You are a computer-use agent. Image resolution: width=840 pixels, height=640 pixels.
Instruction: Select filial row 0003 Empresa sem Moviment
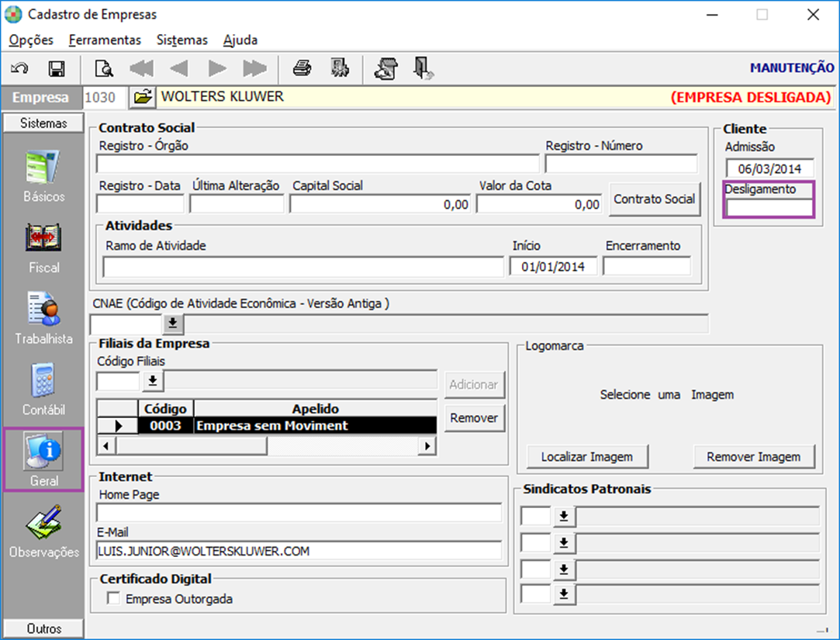(x=267, y=426)
